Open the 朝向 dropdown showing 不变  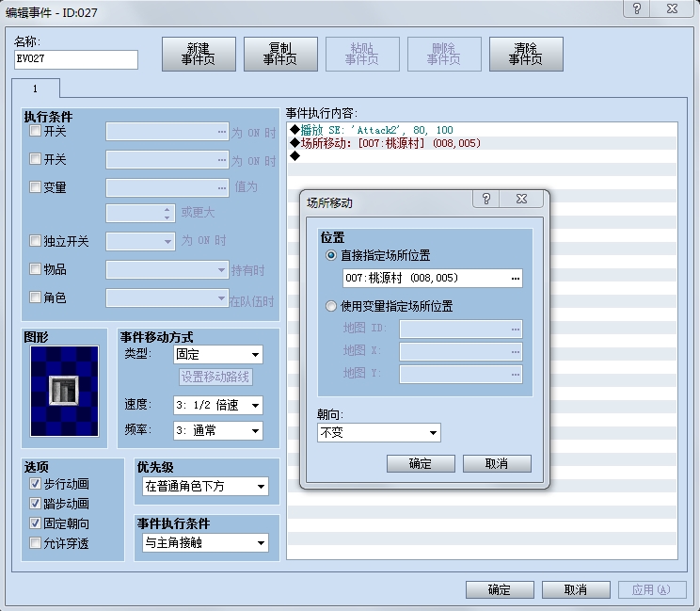378,433
